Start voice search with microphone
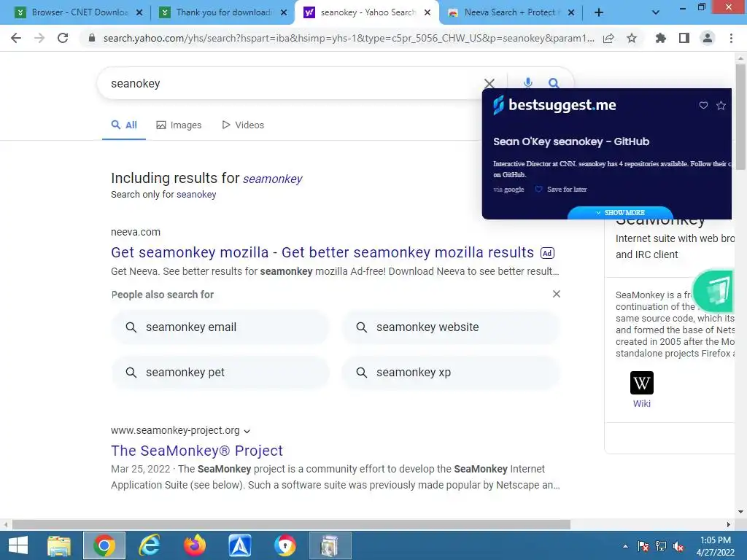 tap(527, 83)
